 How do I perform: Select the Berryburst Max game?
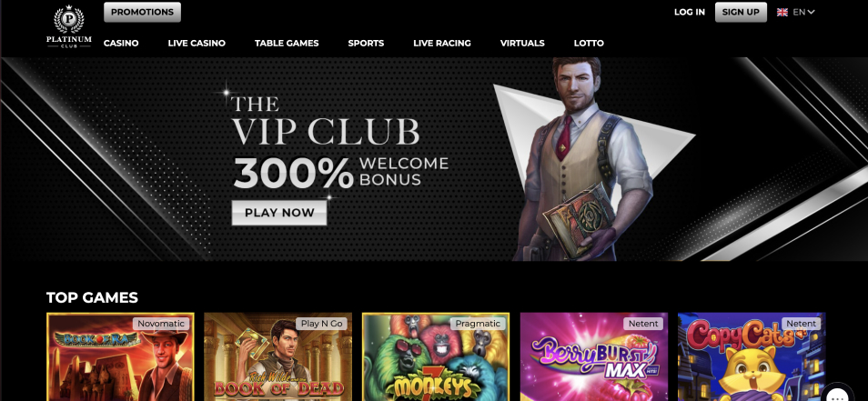(x=594, y=356)
